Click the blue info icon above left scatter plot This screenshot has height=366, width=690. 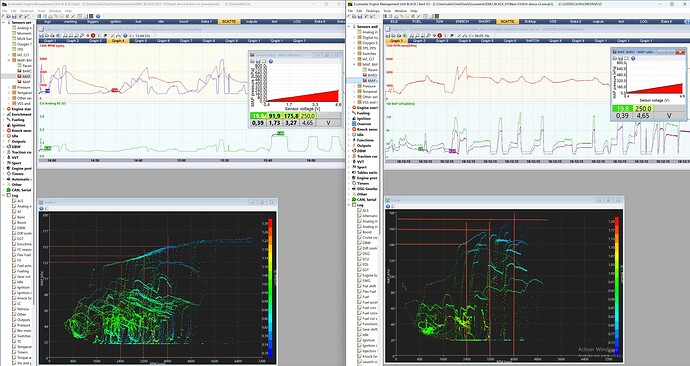(42, 208)
